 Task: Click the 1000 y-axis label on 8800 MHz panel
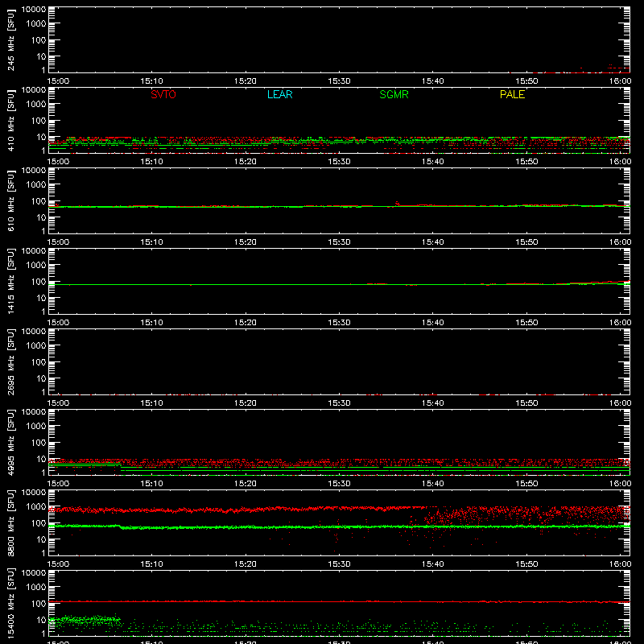pos(36,507)
